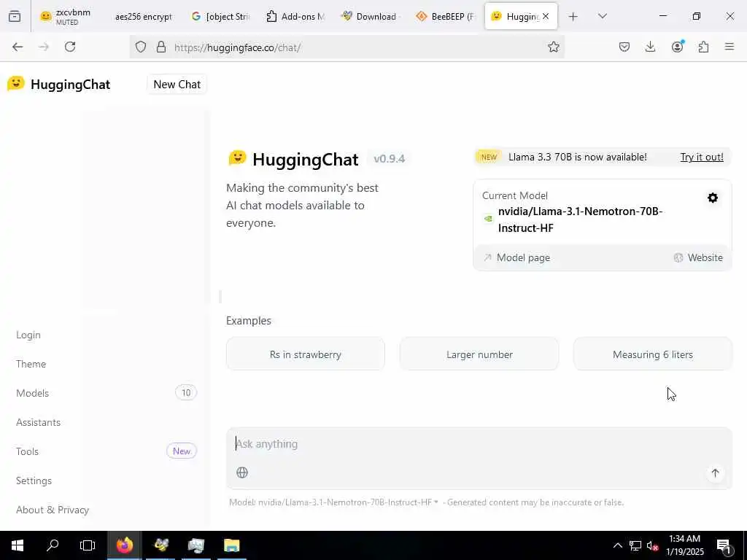The width and height of the screenshot is (747, 560).
Task: Click the HuggingChat logo in sidebar
Action: click(58, 85)
